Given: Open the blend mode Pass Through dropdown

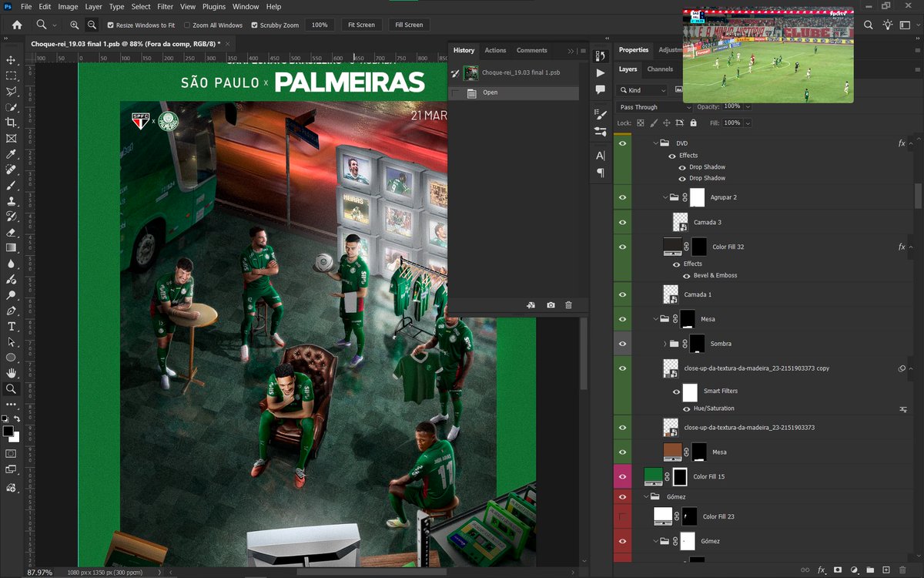Looking at the screenshot, I should (655, 107).
